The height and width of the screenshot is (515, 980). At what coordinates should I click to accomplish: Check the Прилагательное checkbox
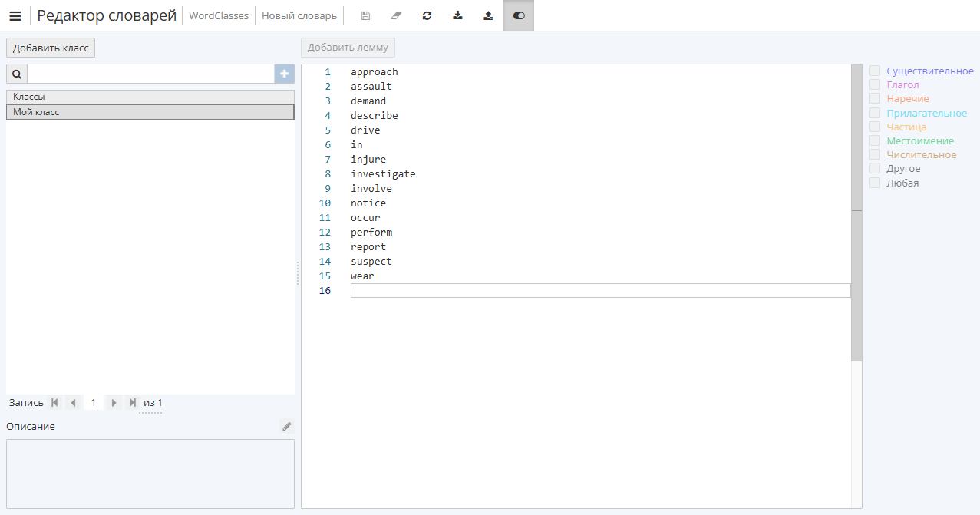(875, 113)
